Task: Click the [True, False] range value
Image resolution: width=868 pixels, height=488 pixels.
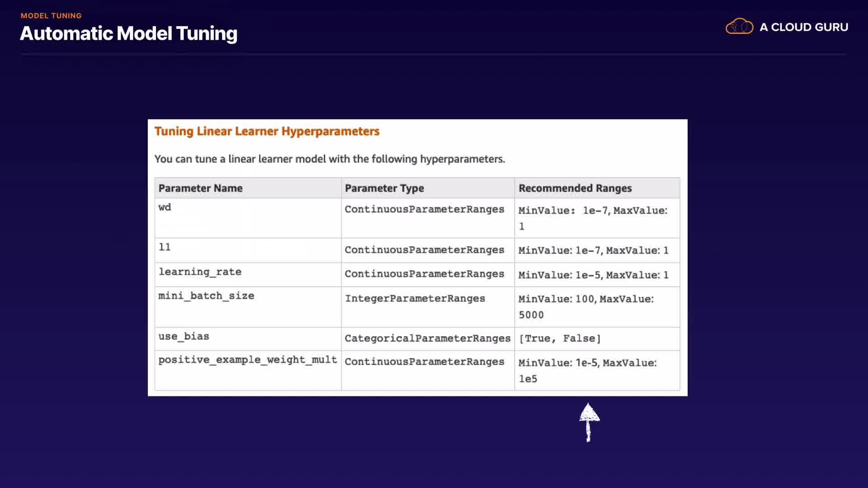Action: pos(560,338)
